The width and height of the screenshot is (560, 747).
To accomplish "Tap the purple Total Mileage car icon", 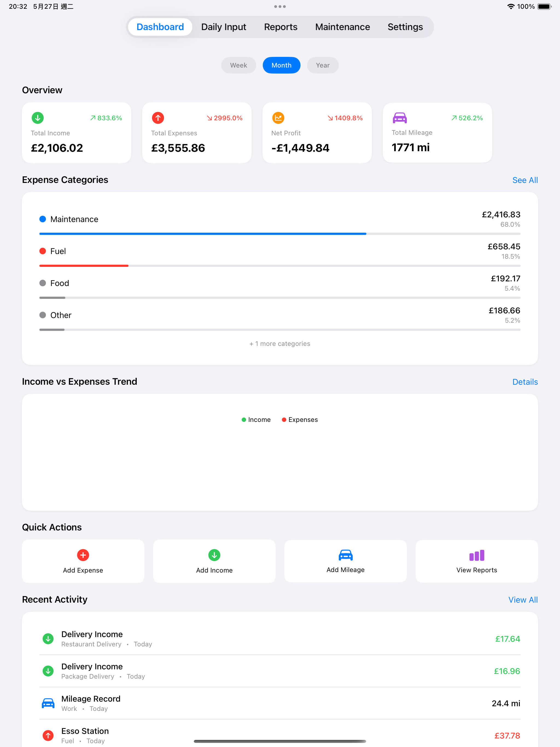I will 399,118.
